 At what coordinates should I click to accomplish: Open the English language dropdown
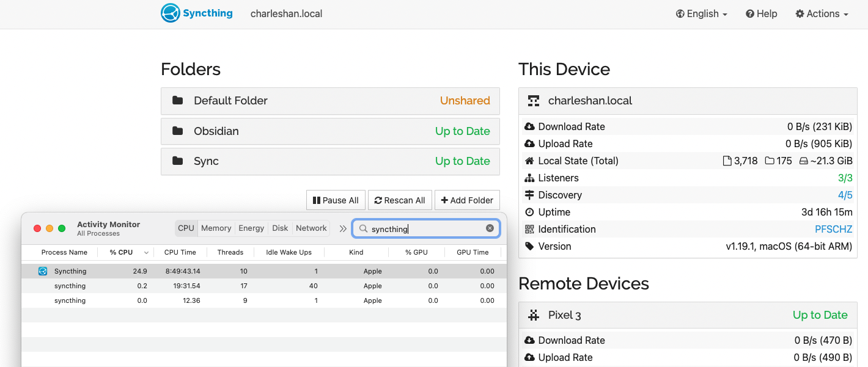point(702,13)
